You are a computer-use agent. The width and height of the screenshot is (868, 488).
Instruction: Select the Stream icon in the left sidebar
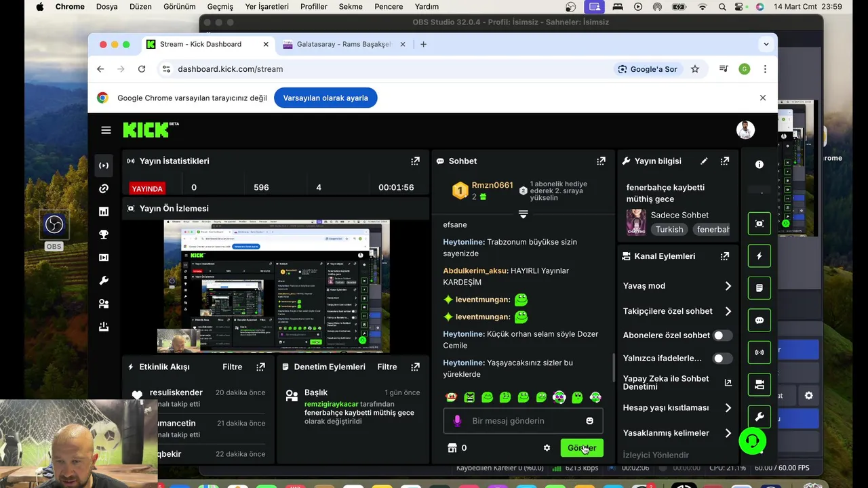[x=104, y=165]
